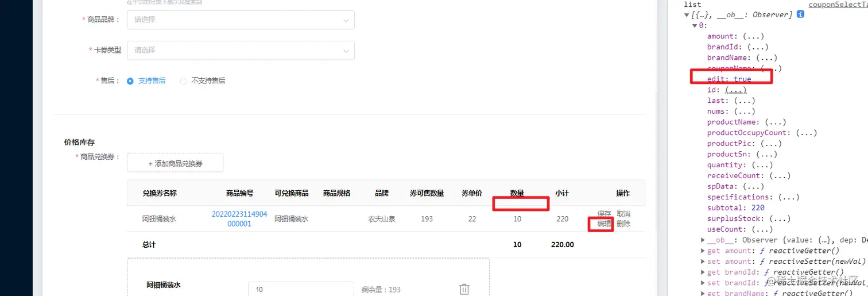
Task: Reveal amount (...) value in console
Action: tap(752, 36)
